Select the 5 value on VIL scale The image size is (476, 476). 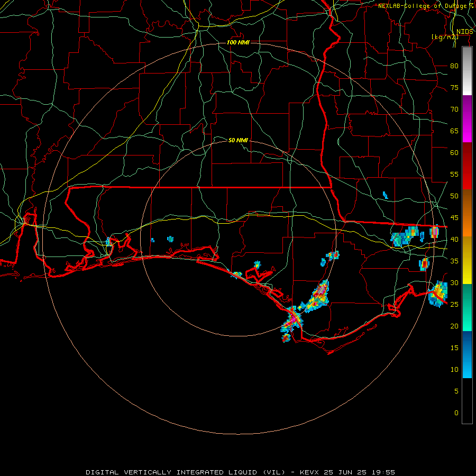point(456,391)
